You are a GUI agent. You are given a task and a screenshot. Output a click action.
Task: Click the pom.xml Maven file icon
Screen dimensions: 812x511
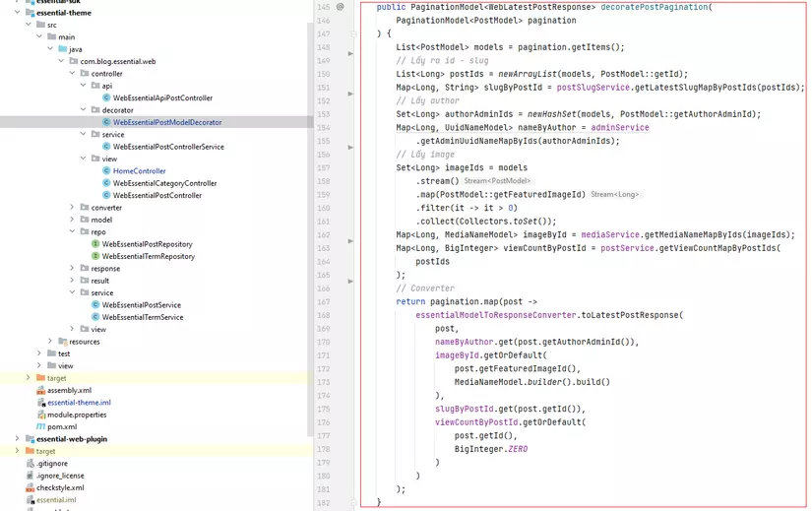click(x=40, y=427)
